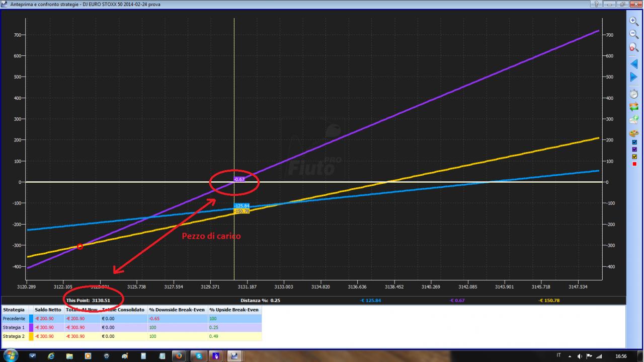Screen dimensions: 644x362
Task: Reset zoom with the red-X magnifier icon
Action: 634,48
